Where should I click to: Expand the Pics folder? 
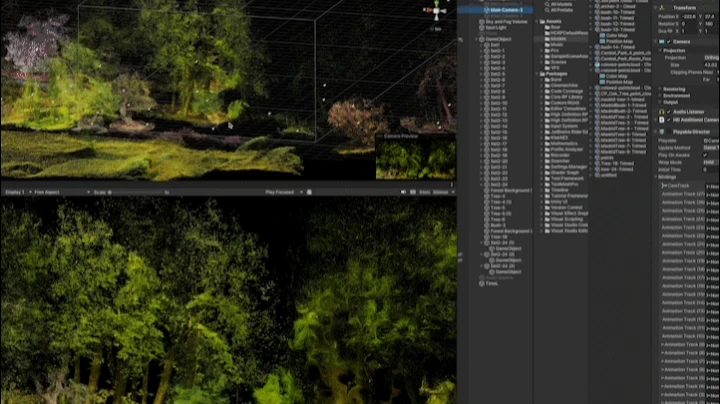pos(542,50)
